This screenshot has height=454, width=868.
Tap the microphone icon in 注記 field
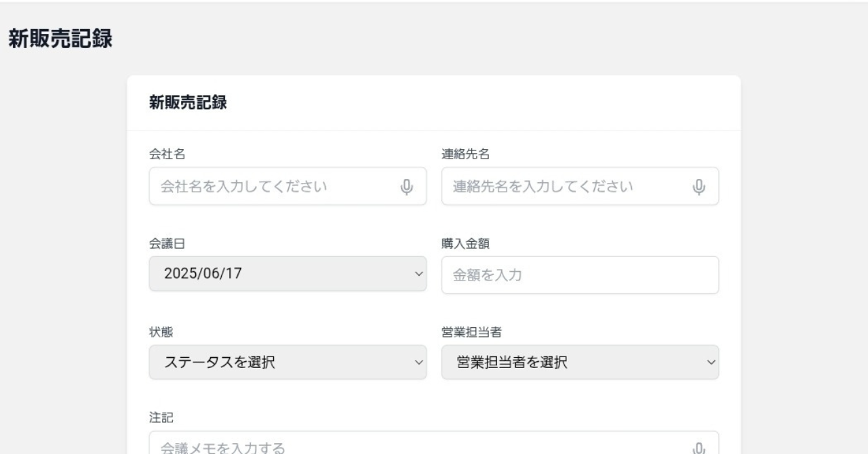click(699, 448)
